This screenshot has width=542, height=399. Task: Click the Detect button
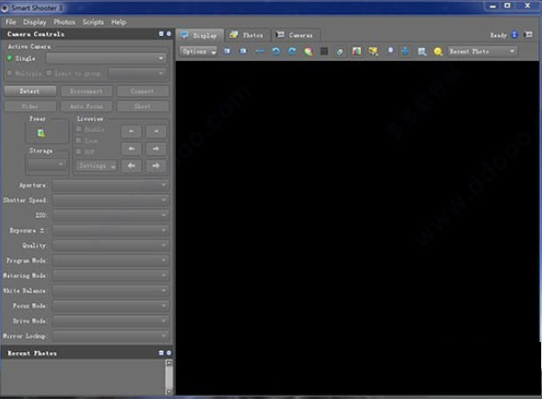point(30,91)
